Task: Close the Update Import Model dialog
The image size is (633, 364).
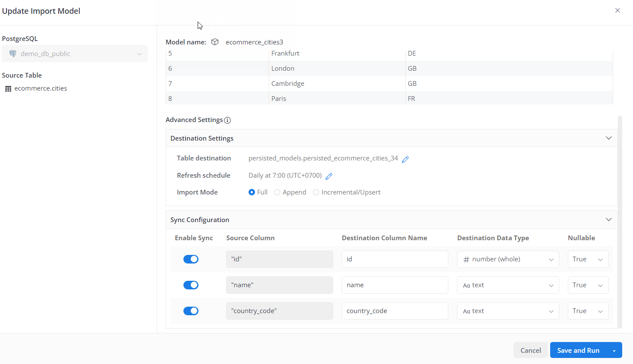Action: (617, 10)
